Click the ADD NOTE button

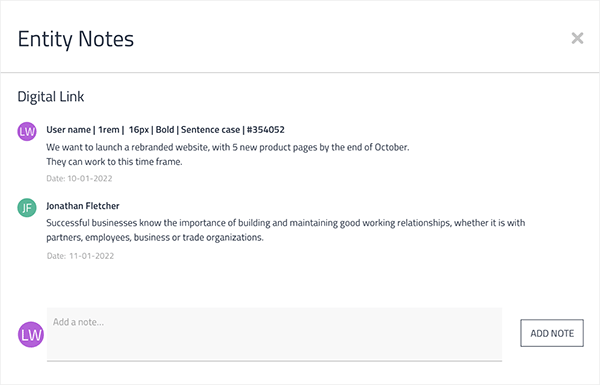552,333
